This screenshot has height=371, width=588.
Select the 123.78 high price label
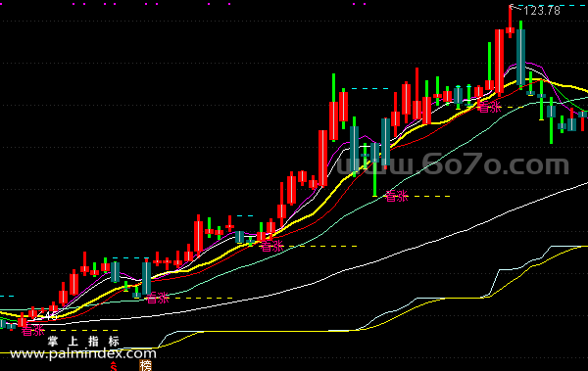(x=542, y=11)
